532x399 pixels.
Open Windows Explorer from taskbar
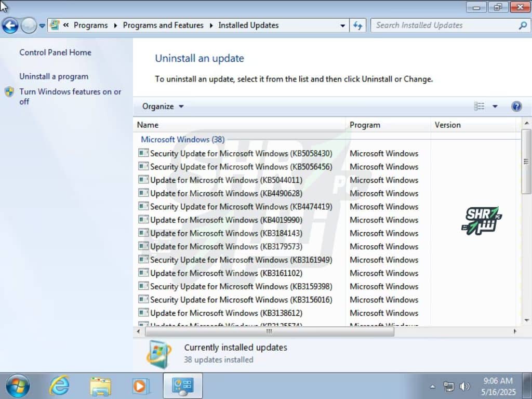[100, 386]
